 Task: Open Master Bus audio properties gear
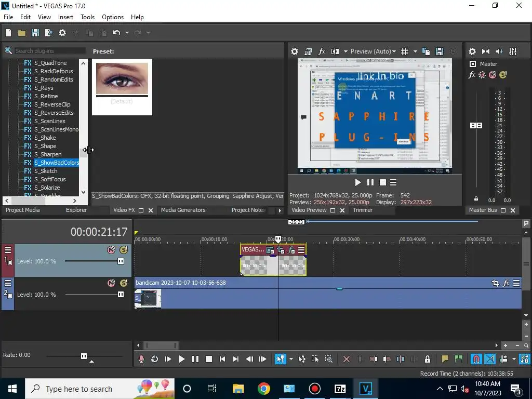click(x=472, y=51)
